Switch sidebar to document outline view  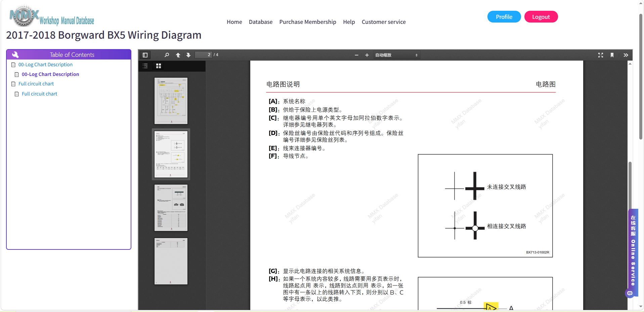[145, 66]
